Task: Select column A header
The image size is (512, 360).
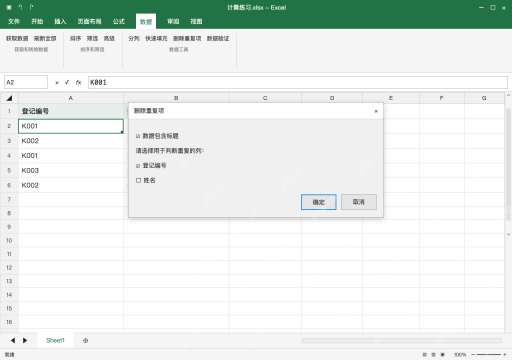Action: pyautogui.click(x=71, y=98)
